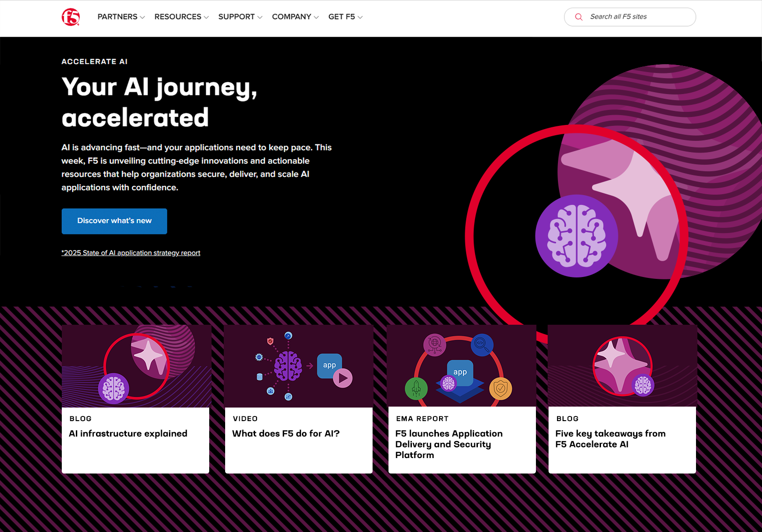Open F5 launches Application Delivery and Security Platform
Image resolution: width=762 pixels, height=532 pixels.
(449, 445)
